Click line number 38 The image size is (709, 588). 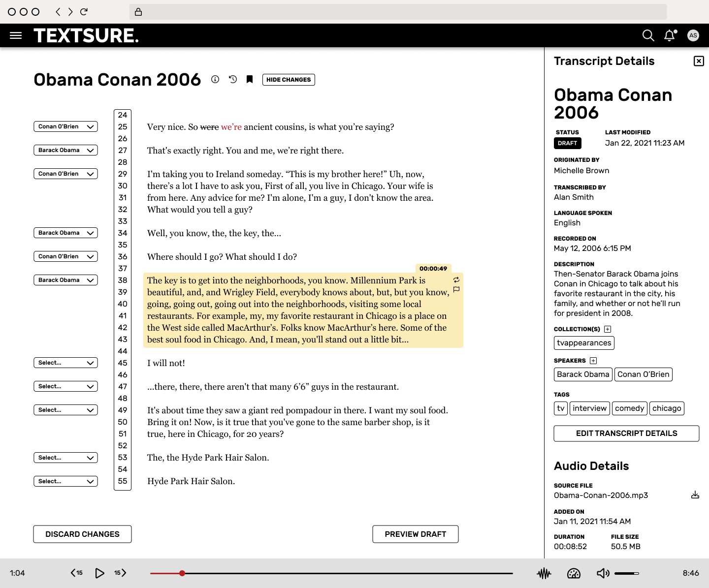tap(123, 280)
